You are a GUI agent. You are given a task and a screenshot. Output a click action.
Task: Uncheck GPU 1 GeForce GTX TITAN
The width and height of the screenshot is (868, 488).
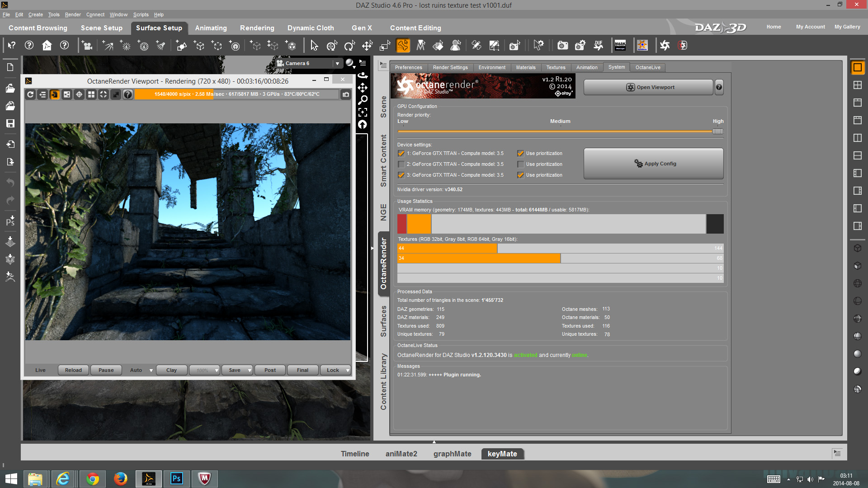point(401,153)
